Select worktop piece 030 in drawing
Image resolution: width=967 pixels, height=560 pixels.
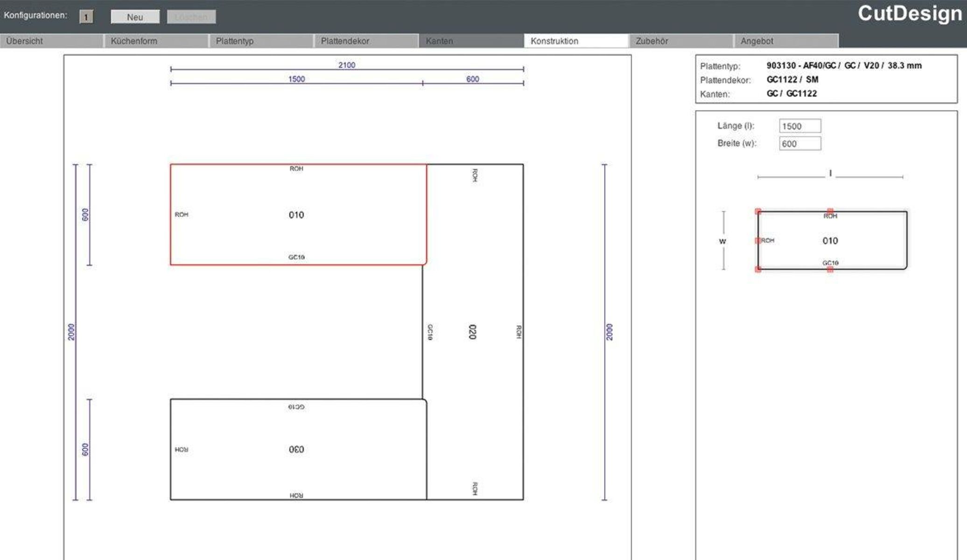click(296, 449)
